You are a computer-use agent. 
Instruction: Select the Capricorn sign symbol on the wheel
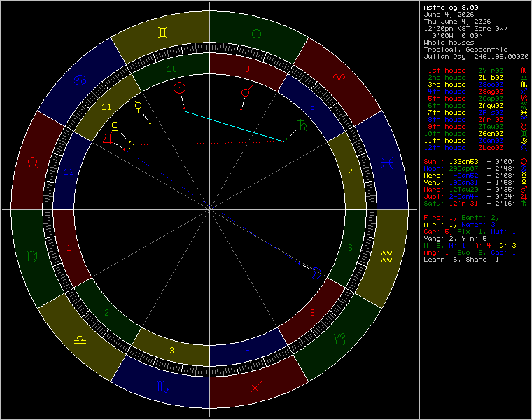coord(339,339)
